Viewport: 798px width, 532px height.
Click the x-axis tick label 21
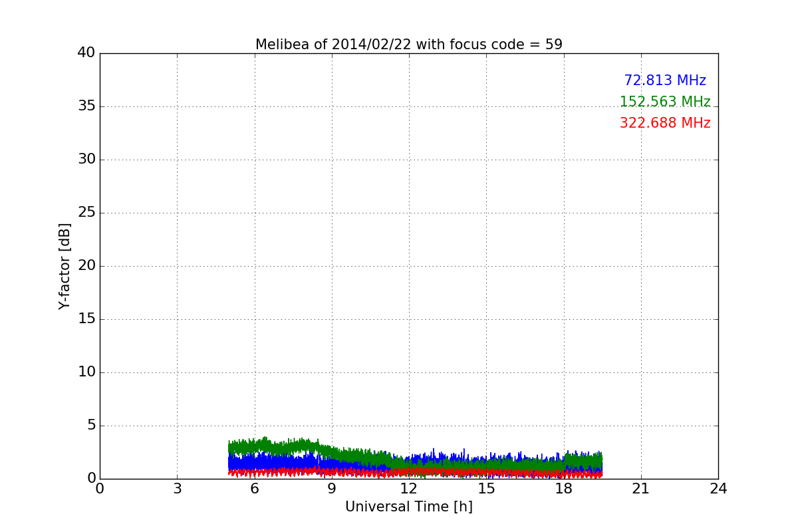[641, 489]
